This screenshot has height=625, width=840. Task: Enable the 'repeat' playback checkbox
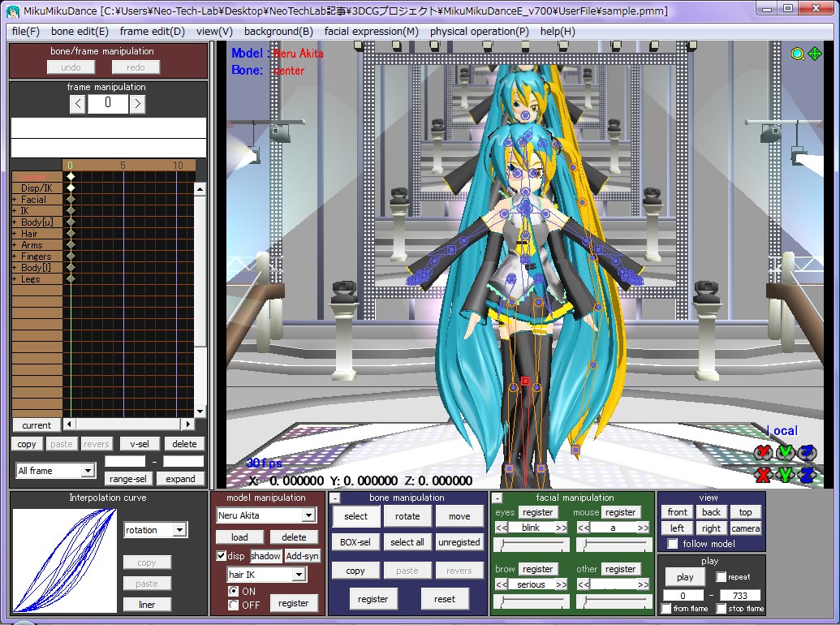point(721,577)
